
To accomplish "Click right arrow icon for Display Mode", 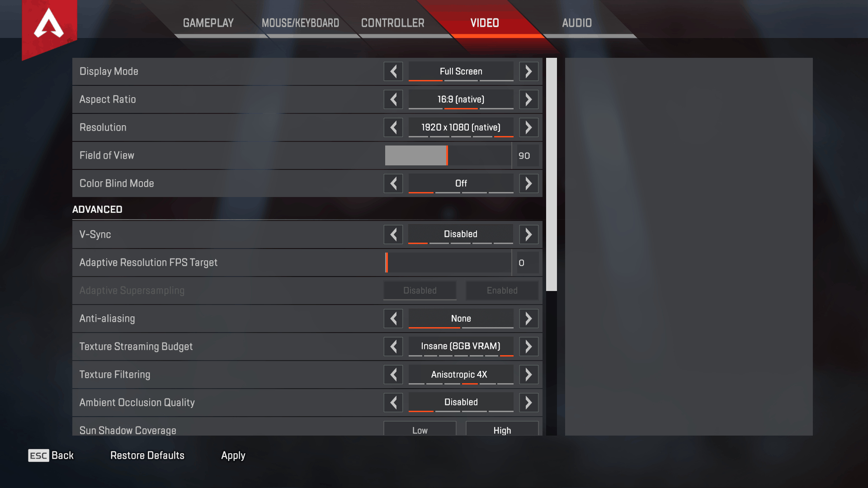I will tap(528, 71).
